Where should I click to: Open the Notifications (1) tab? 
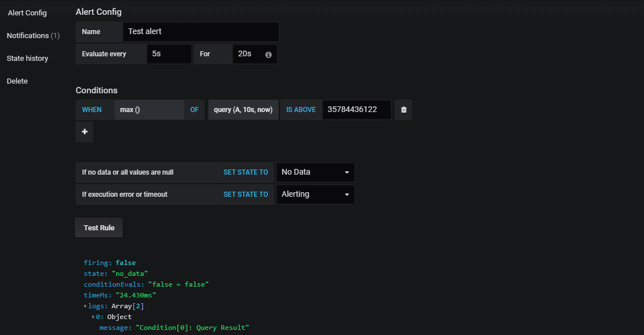34,36
